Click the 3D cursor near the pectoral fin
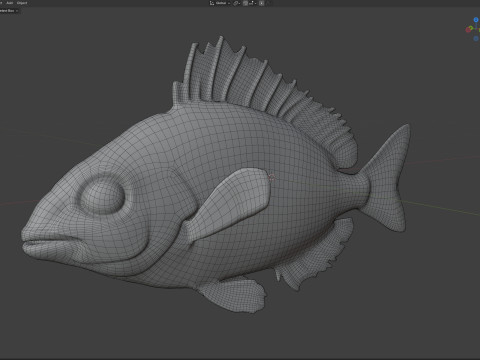The image size is (480, 360). coord(272,177)
